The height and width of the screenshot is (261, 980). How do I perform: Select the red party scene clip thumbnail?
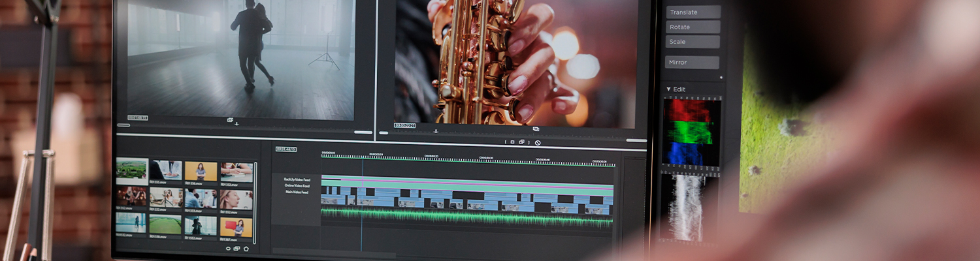pyautogui.click(x=131, y=196)
